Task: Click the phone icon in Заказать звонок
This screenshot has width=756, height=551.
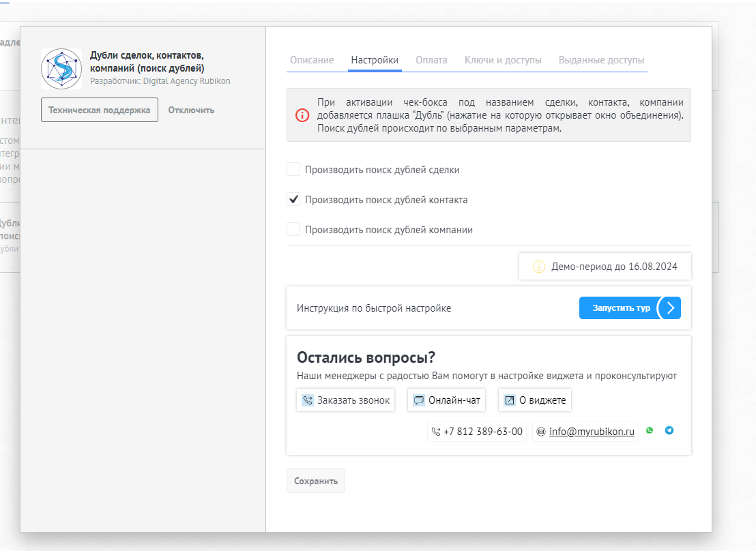Action: click(308, 400)
